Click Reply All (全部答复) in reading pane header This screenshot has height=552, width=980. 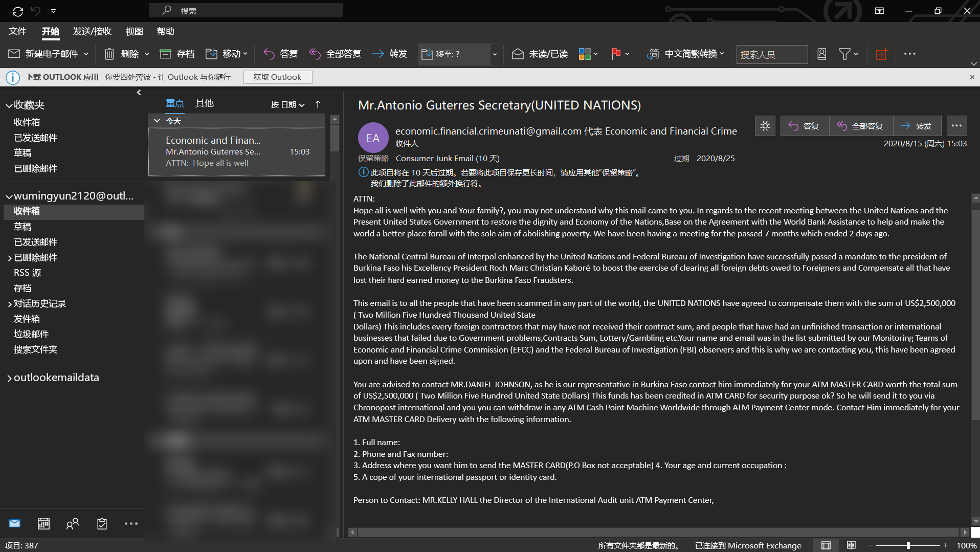pyautogui.click(x=861, y=126)
